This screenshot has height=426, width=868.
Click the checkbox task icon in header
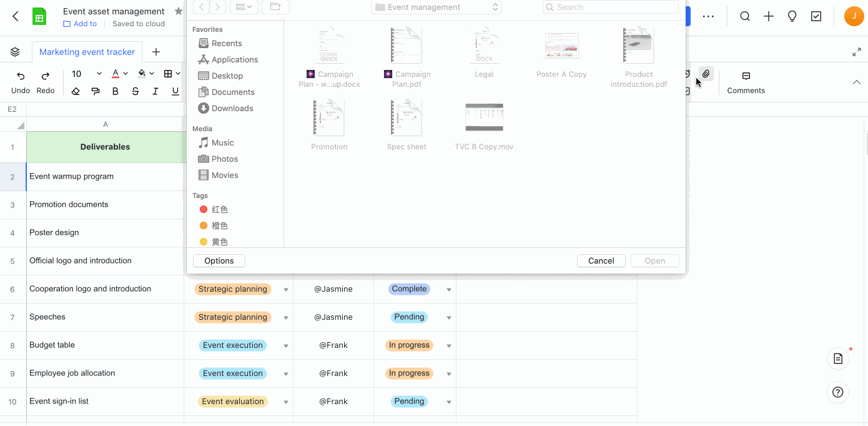pyautogui.click(x=816, y=17)
